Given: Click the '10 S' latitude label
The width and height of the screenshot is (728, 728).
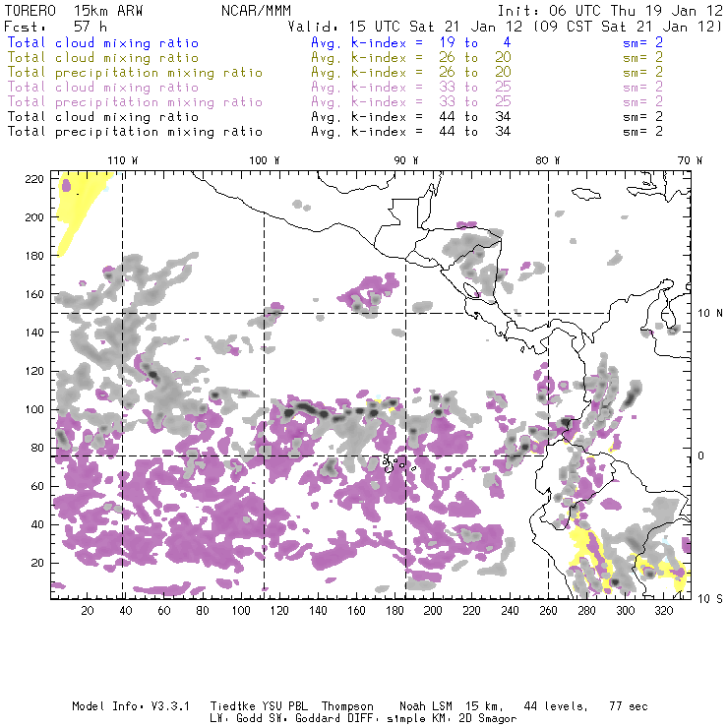Looking at the screenshot, I should (710, 599).
